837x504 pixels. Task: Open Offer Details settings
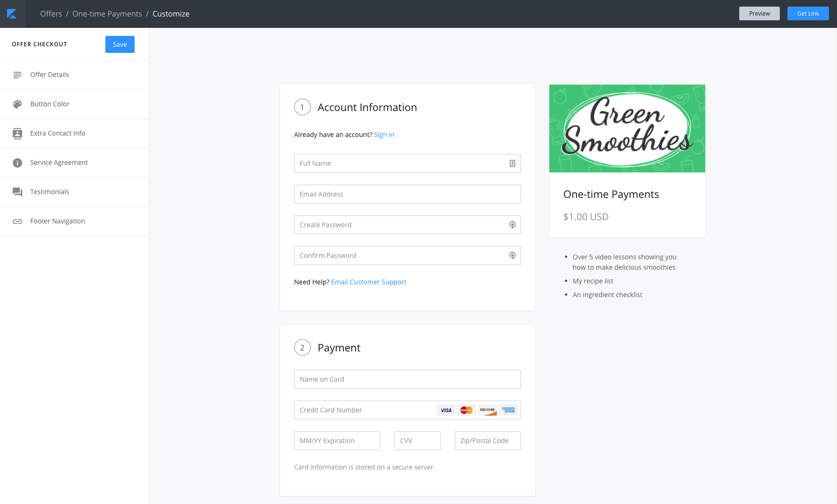(x=75, y=75)
